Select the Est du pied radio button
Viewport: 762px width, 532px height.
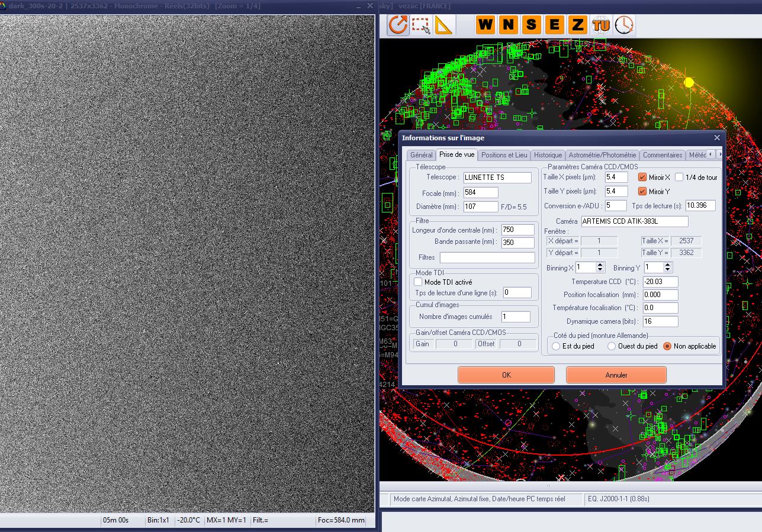[x=556, y=346]
